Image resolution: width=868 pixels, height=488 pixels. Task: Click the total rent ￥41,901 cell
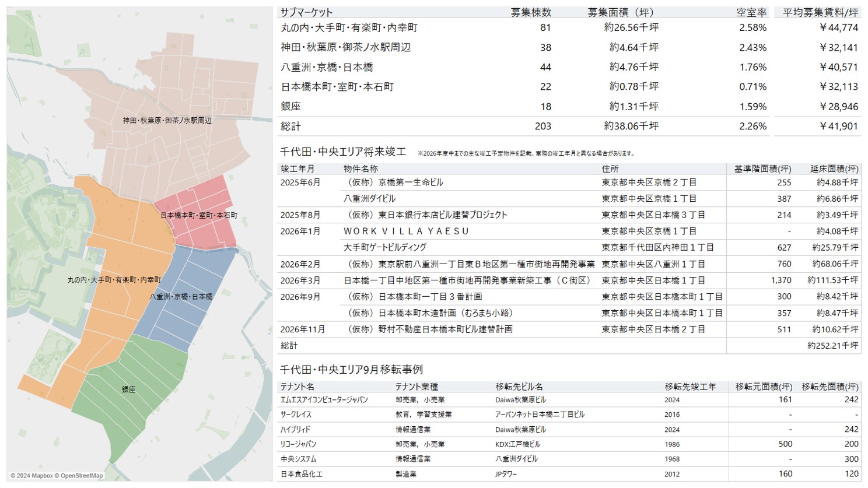click(839, 126)
